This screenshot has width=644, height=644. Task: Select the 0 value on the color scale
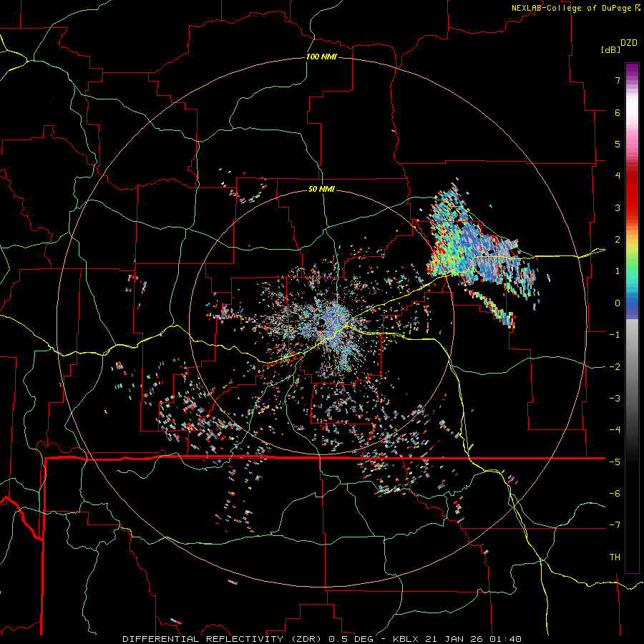coord(618,303)
